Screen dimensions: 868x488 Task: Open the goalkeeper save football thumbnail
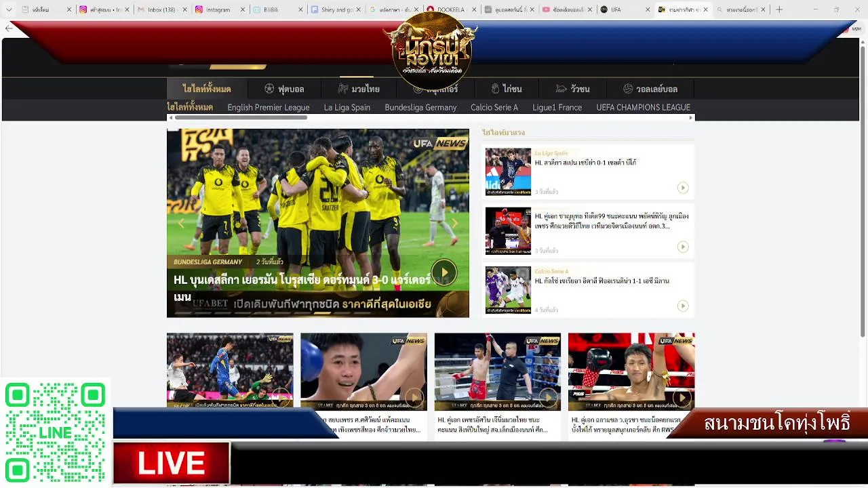(x=230, y=370)
